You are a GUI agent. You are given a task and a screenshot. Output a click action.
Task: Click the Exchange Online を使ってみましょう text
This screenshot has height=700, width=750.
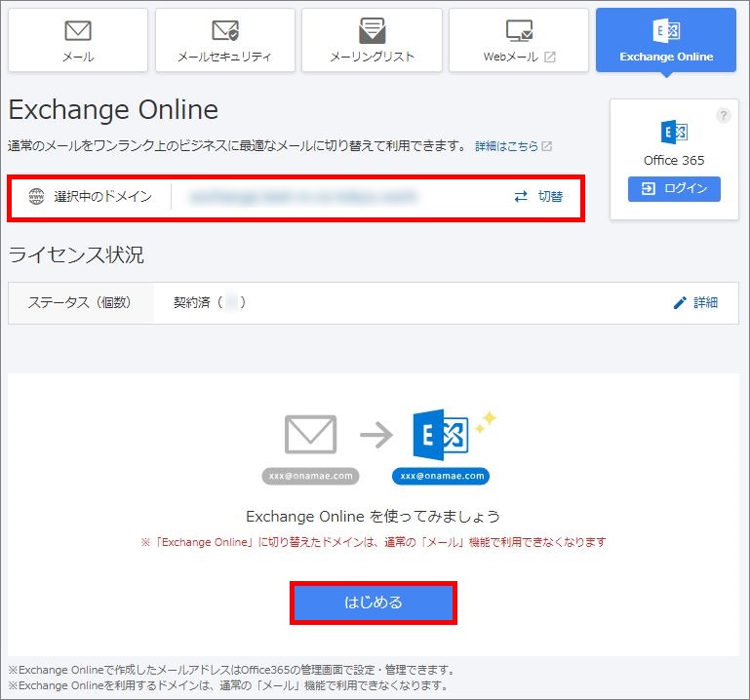pos(374,517)
